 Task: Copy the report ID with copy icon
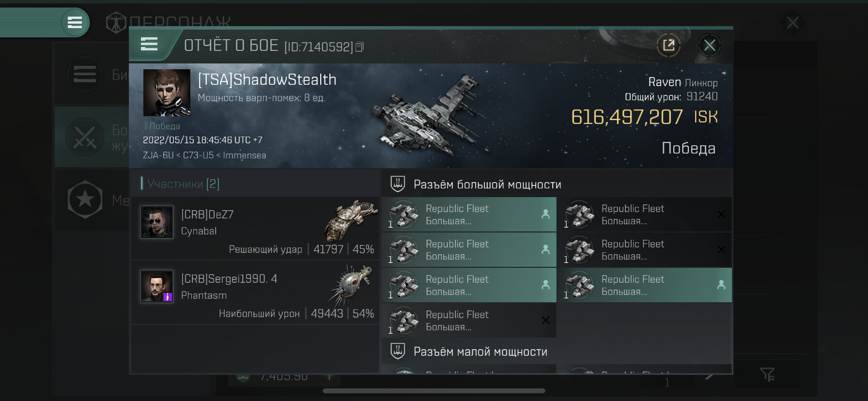tap(359, 47)
